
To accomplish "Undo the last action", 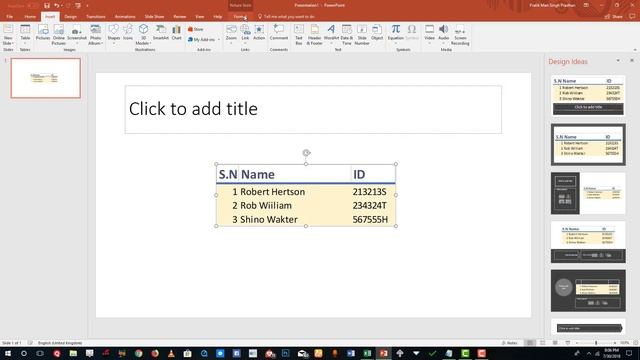I will [57, 5].
